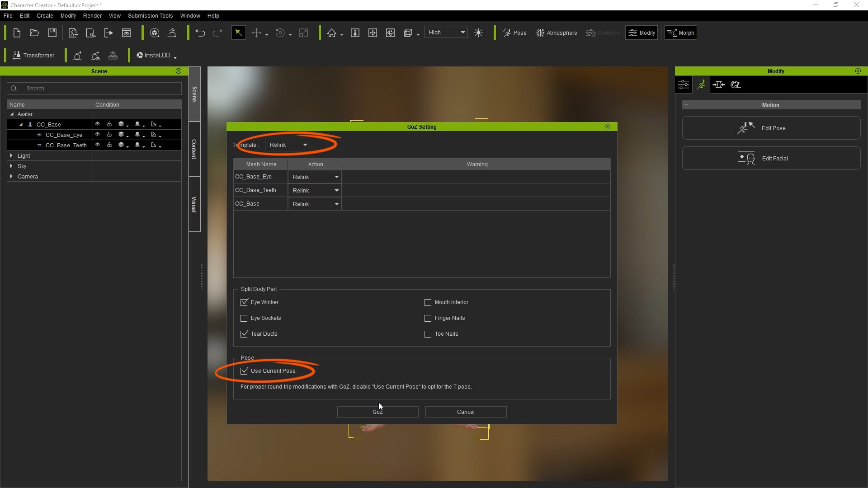Click the Warning column header
The image size is (868, 488).
click(476, 164)
